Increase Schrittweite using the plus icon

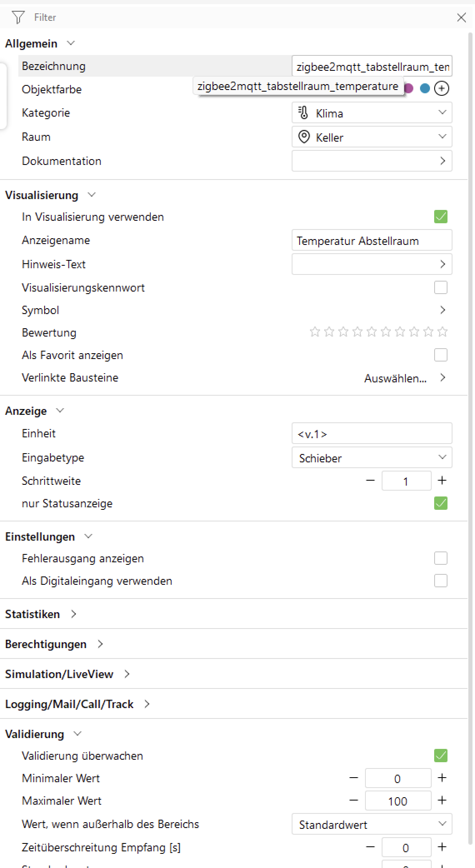click(442, 480)
